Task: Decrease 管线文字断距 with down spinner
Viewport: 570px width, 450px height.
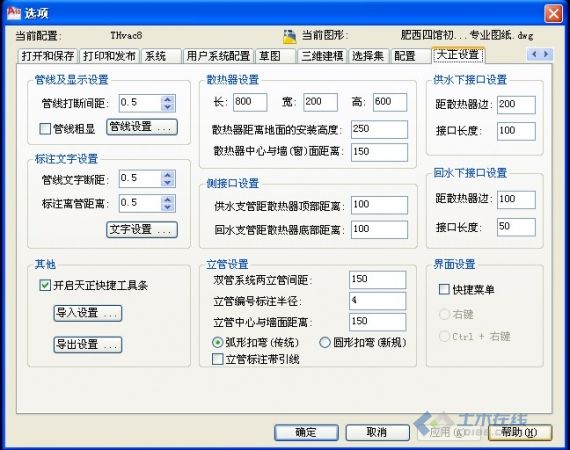Action: [168, 183]
